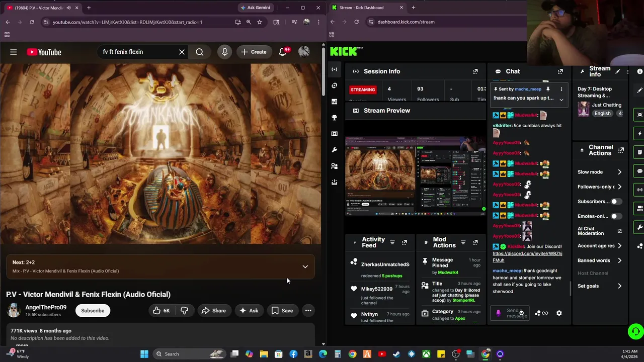Dislike the P.V video
Screen dimensions: 644x362
click(184, 311)
